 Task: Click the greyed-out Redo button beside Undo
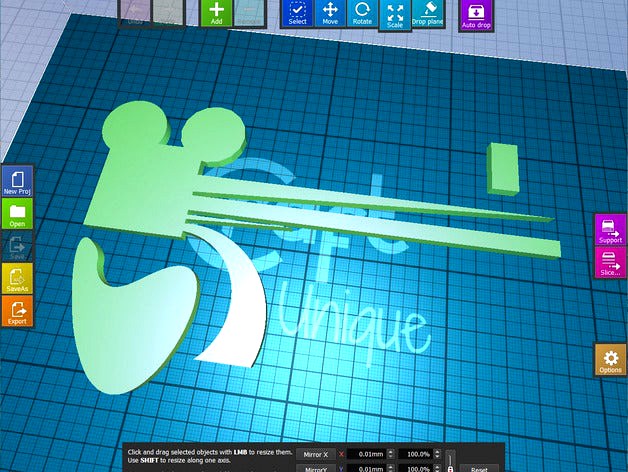(168, 13)
